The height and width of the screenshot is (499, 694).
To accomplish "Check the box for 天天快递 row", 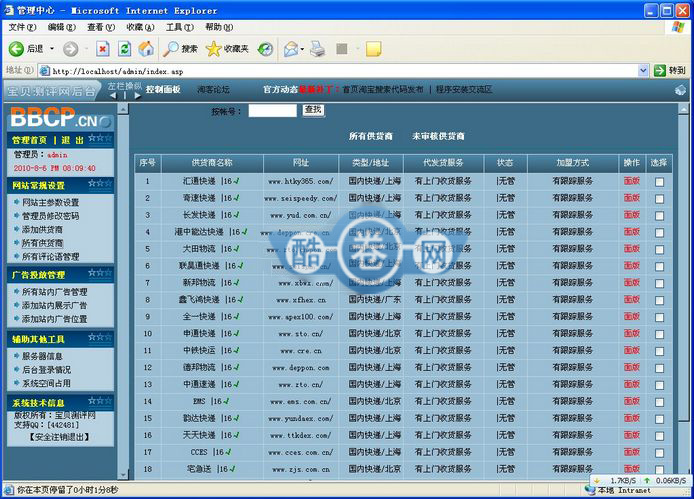I will 659,436.
